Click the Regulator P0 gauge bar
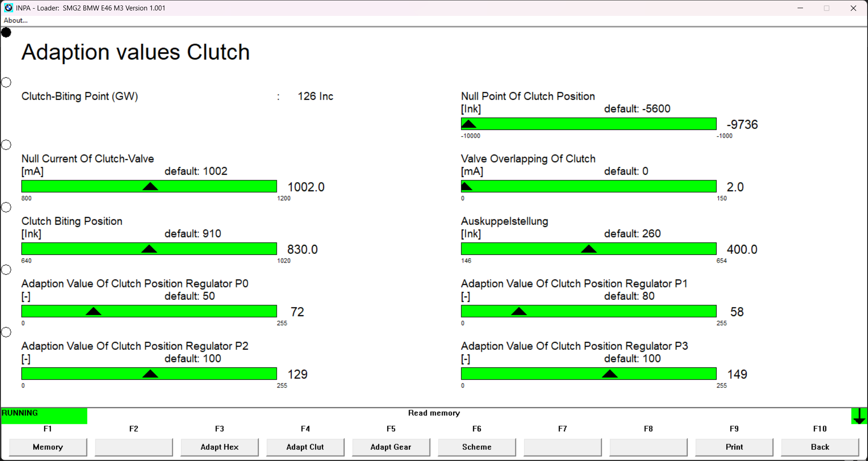This screenshot has height=461, width=868. [x=149, y=311]
